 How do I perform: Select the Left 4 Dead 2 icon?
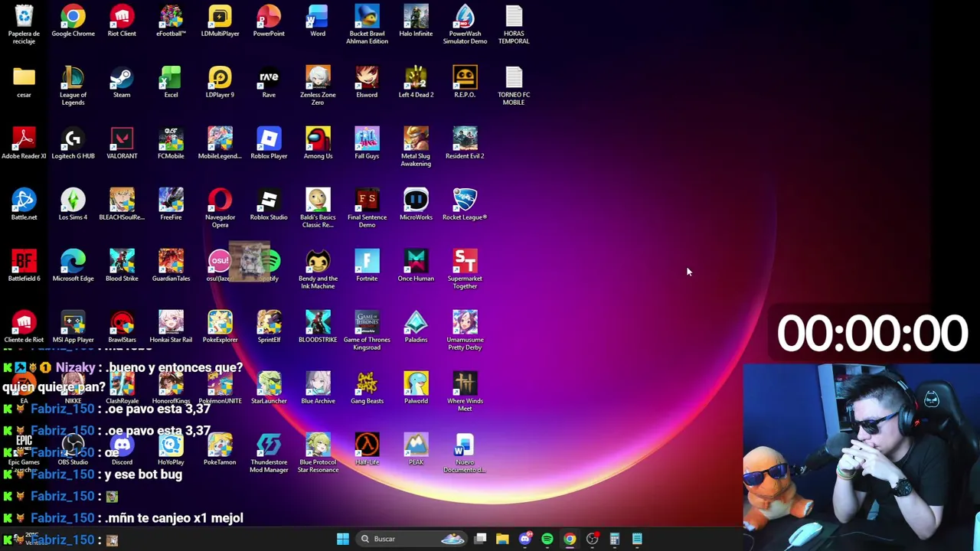click(x=416, y=83)
